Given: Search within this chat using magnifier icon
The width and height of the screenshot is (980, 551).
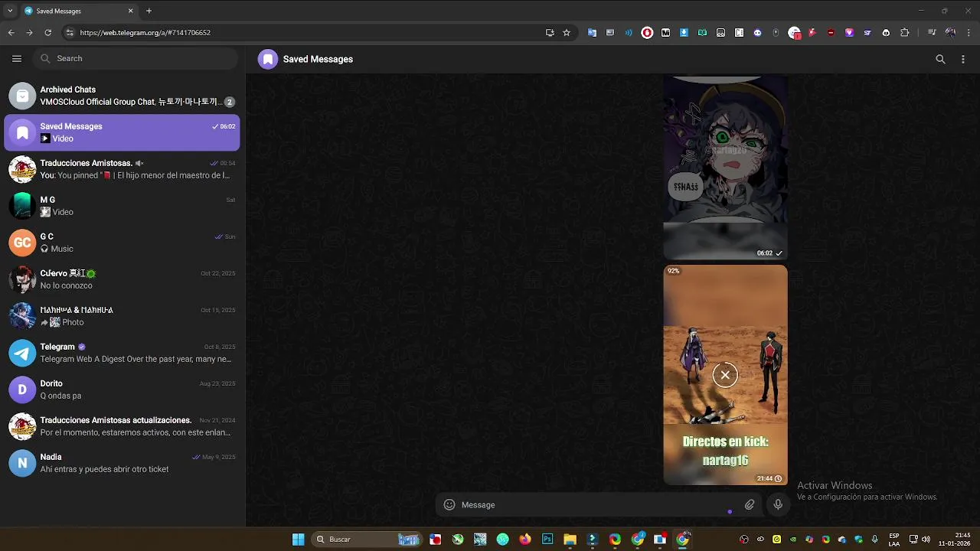Looking at the screenshot, I should pos(940,59).
